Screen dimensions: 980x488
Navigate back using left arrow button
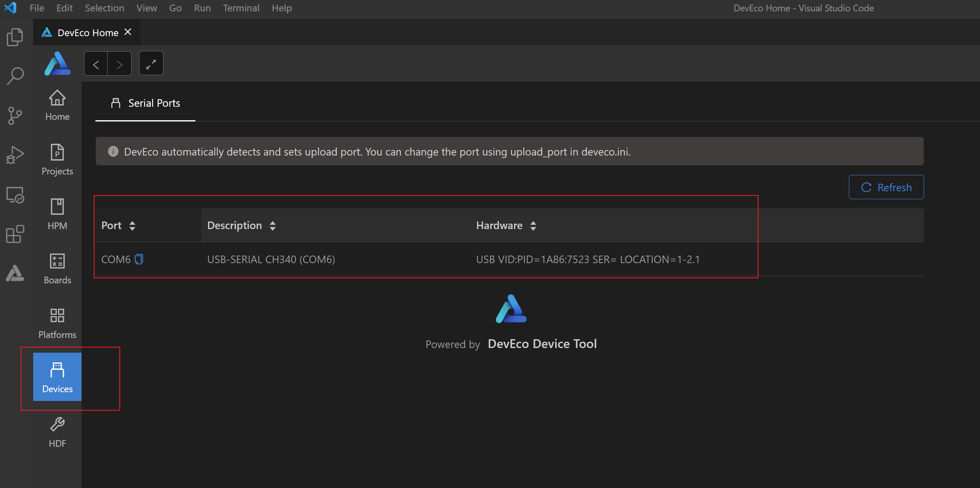(96, 64)
